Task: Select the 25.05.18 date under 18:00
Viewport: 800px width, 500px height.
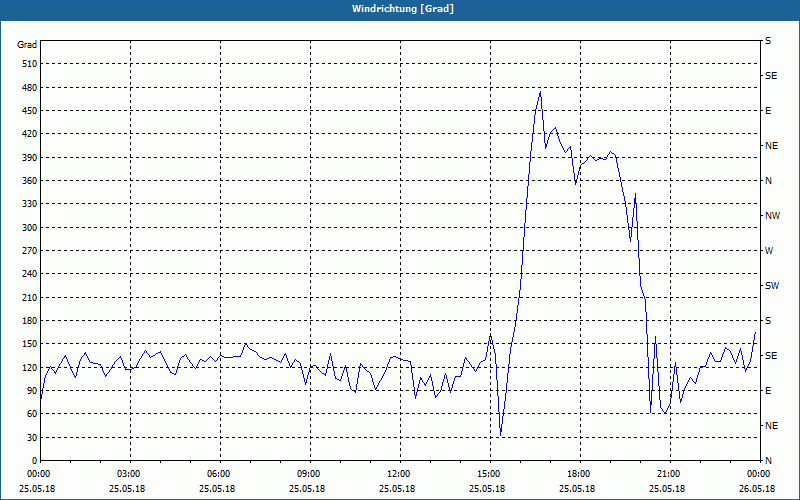Action: [x=577, y=489]
